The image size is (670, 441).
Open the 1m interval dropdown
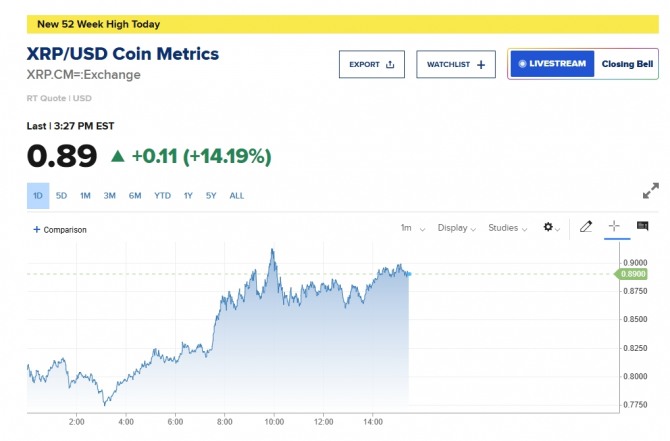413,228
